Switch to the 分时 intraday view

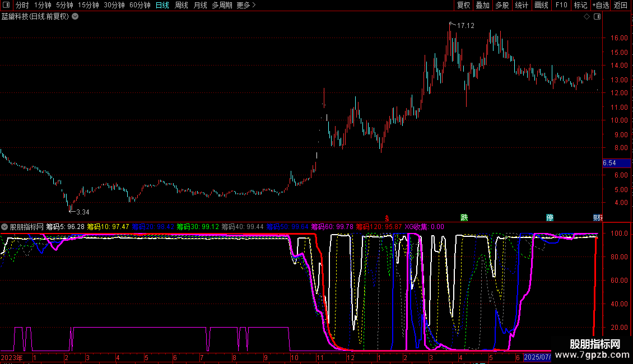click(22, 5)
